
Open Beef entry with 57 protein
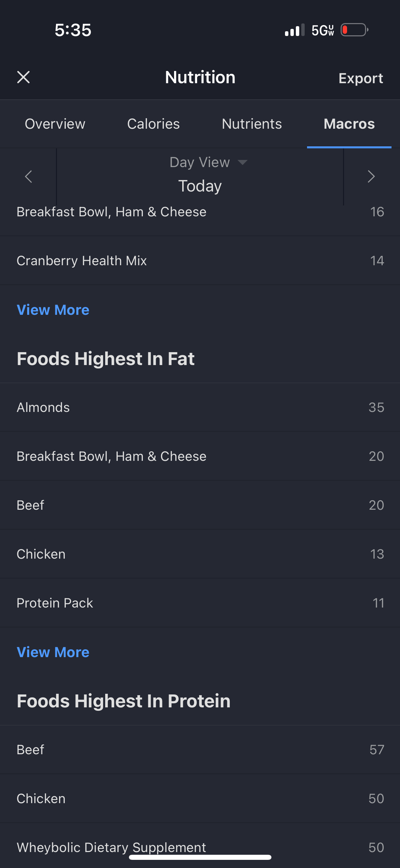coord(200,749)
